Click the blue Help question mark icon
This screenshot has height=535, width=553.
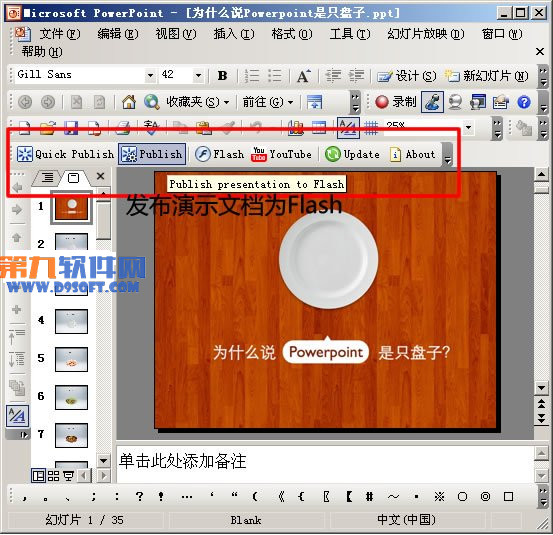(x=524, y=102)
